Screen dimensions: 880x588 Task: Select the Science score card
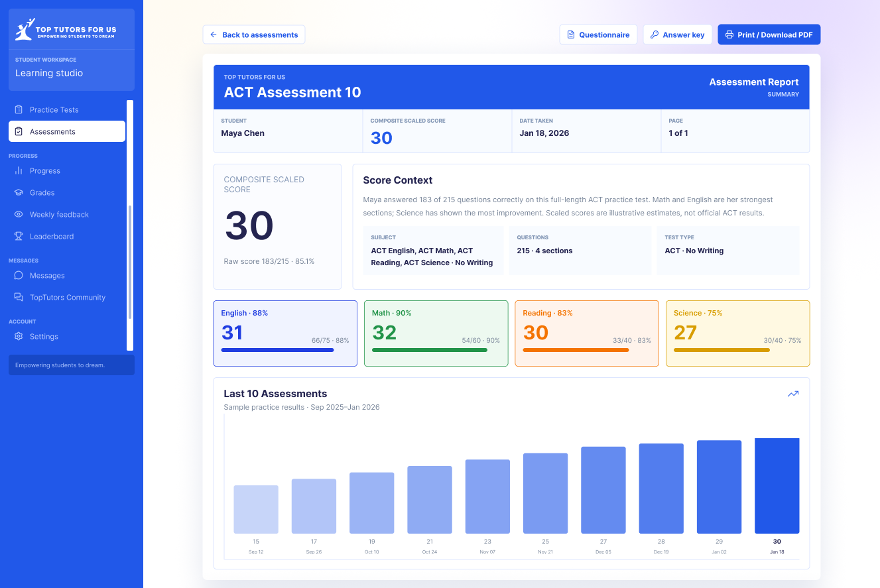pyautogui.click(x=737, y=333)
